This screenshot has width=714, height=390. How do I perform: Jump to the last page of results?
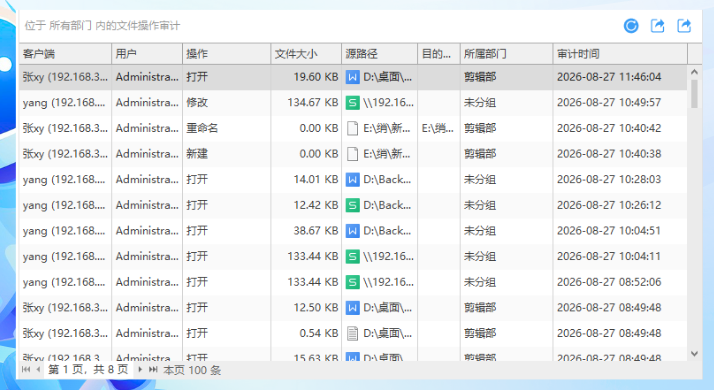[153, 369]
